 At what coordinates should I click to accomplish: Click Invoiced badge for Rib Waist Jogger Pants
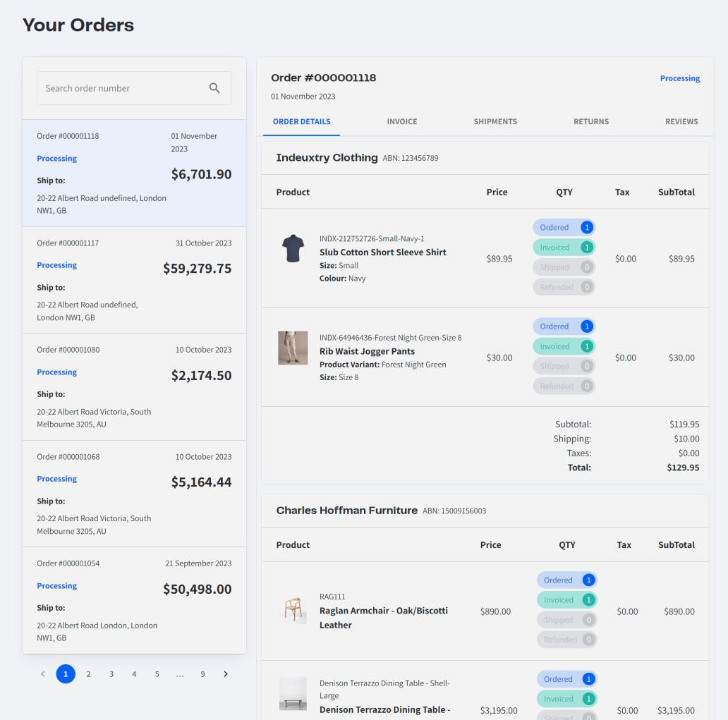pos(564,346)
